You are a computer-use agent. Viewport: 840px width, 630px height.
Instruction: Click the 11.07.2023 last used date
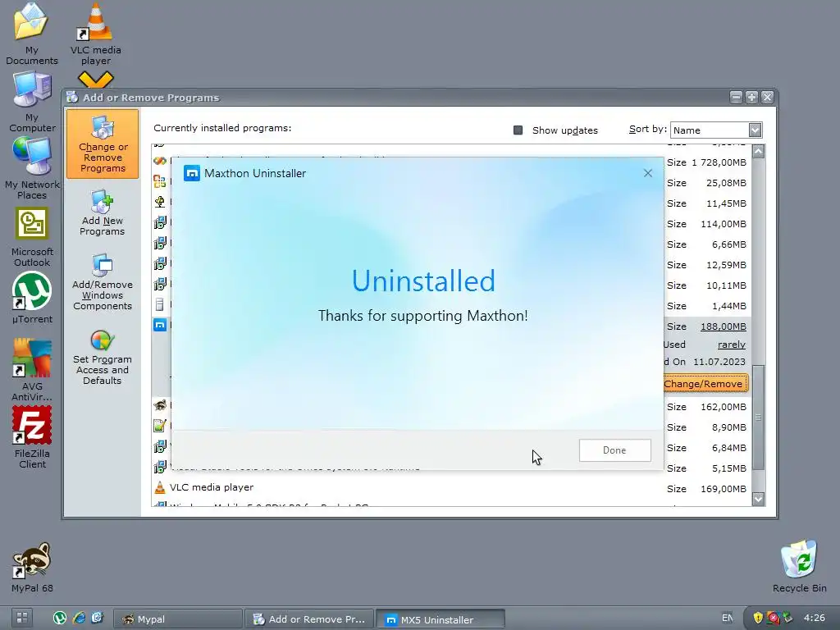[x=719, y=362]
